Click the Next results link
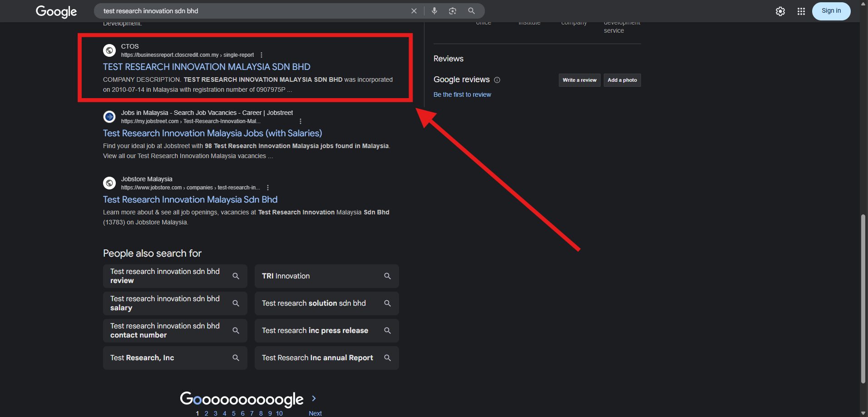The height and width of the screenshot is (417, 868). [315, 413]
